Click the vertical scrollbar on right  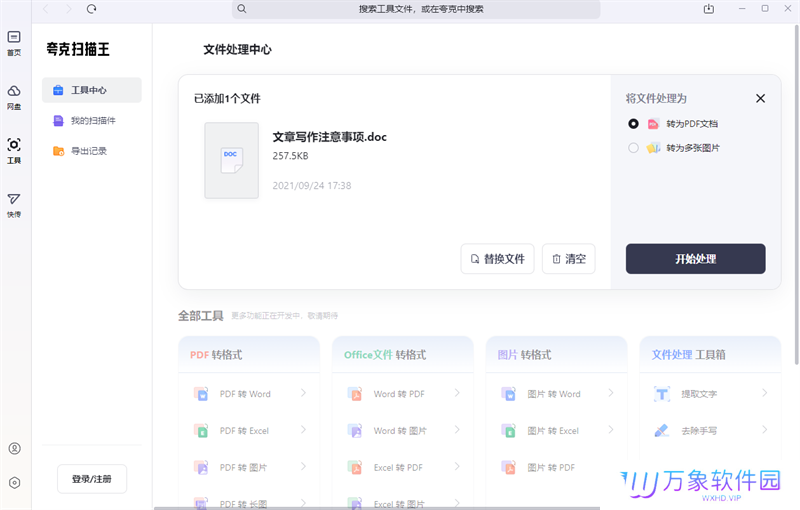[796, 194]
